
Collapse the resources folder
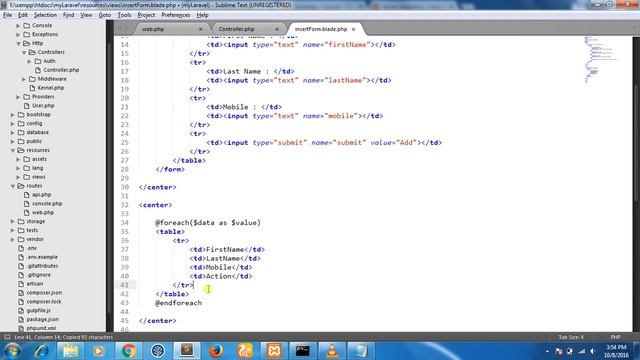12,150
